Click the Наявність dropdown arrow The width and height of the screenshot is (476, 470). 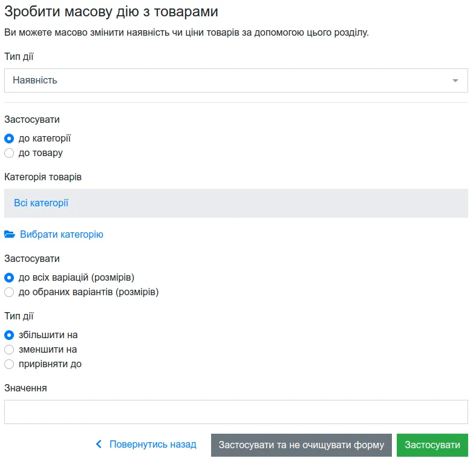[x=455, y=80]
